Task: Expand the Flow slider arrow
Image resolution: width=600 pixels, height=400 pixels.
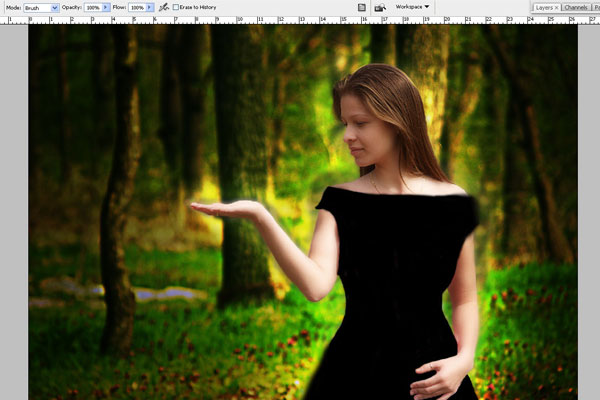Action: pos(150,7)
